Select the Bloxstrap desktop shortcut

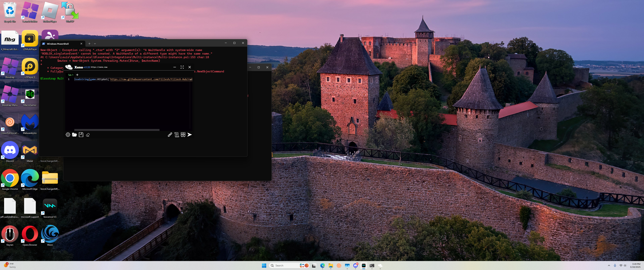pyautogui.click(x=10, y=68)
